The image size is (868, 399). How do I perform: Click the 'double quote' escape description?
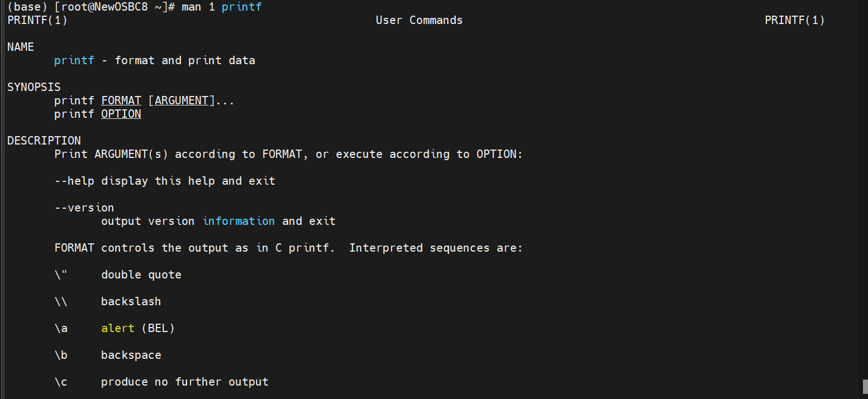point(141,275)
